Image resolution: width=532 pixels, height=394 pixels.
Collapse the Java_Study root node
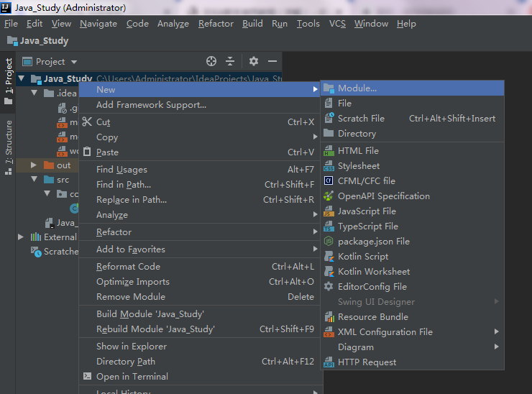pyautogui.click(x=22, y=79)
